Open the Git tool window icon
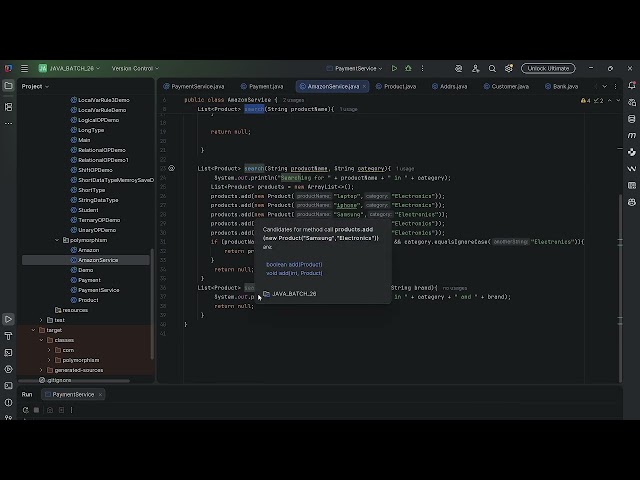640x480 pixels. (8, 417)
